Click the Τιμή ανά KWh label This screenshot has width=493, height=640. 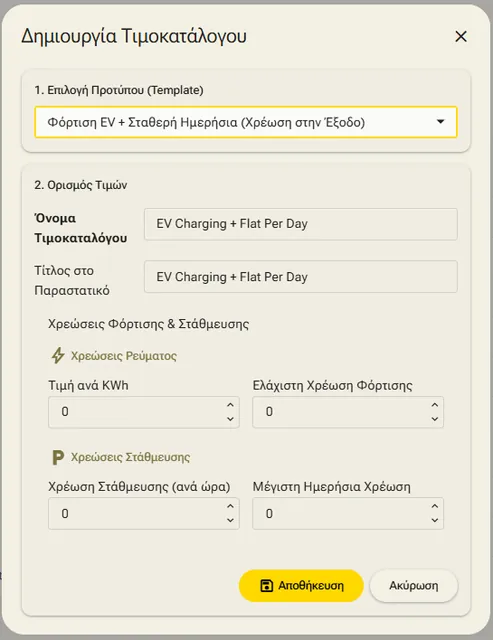[x=88, y=385]
